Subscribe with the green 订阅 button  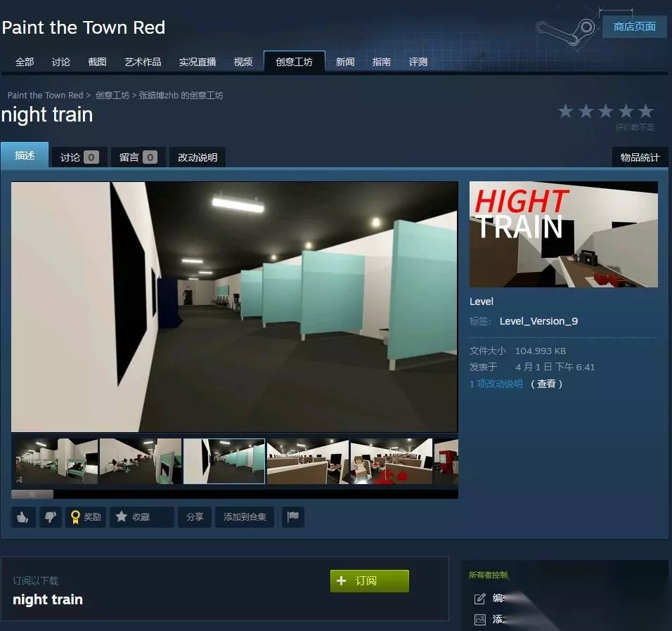370,581
